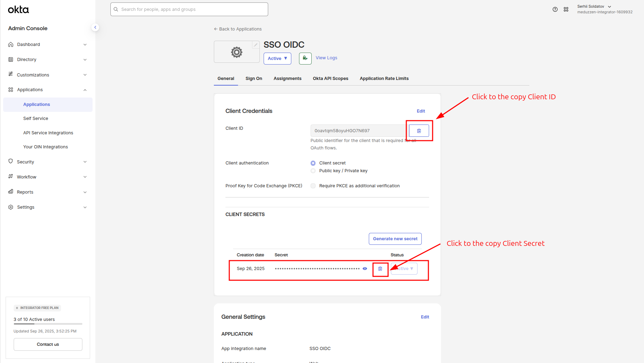The width and height of the screenshot is (644, 363).
Task: Open Your OIN Integrations
Action: (x=46, y=147)
